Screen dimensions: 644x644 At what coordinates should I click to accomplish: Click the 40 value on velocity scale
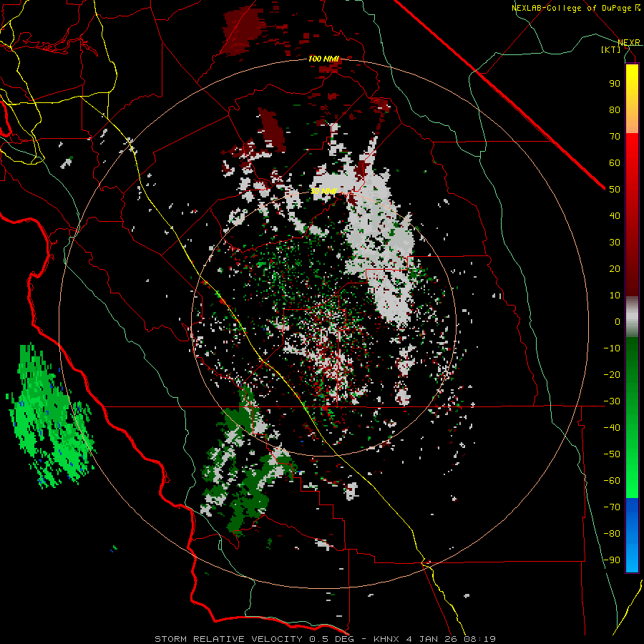point(615,215)
